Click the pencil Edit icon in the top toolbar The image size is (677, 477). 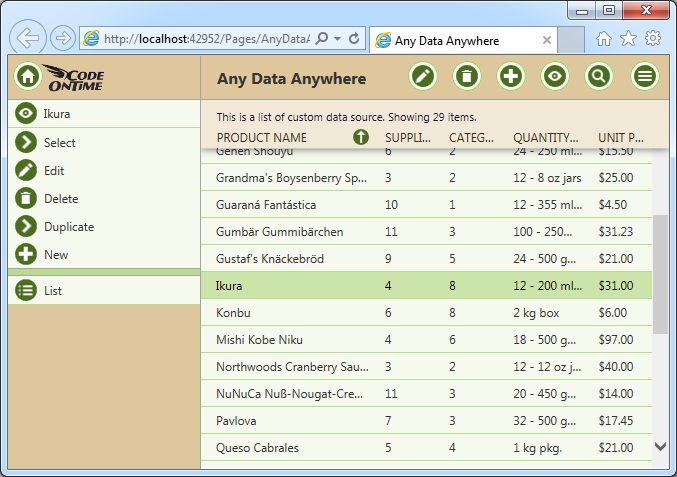[423, 76]
